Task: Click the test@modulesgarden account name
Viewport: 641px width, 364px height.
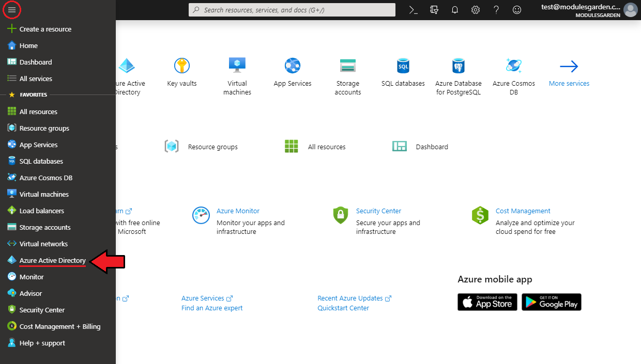Action: 581,7
